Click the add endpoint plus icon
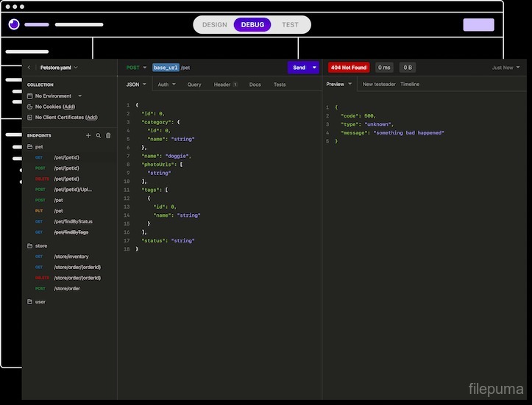Image resolution: width=532 pixels, height=405 pixels. (x=88, y=135)
